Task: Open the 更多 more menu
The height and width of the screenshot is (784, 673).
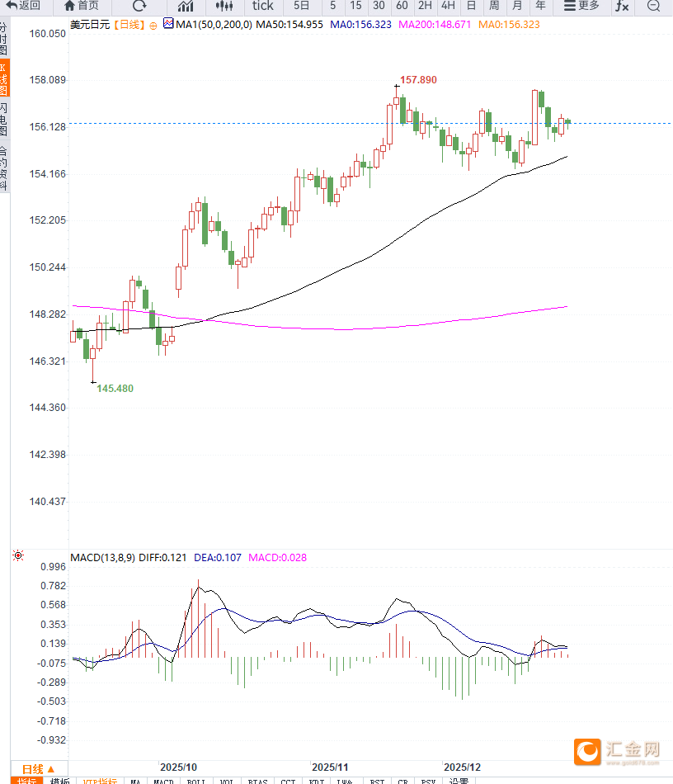Action: pos(581,6)
